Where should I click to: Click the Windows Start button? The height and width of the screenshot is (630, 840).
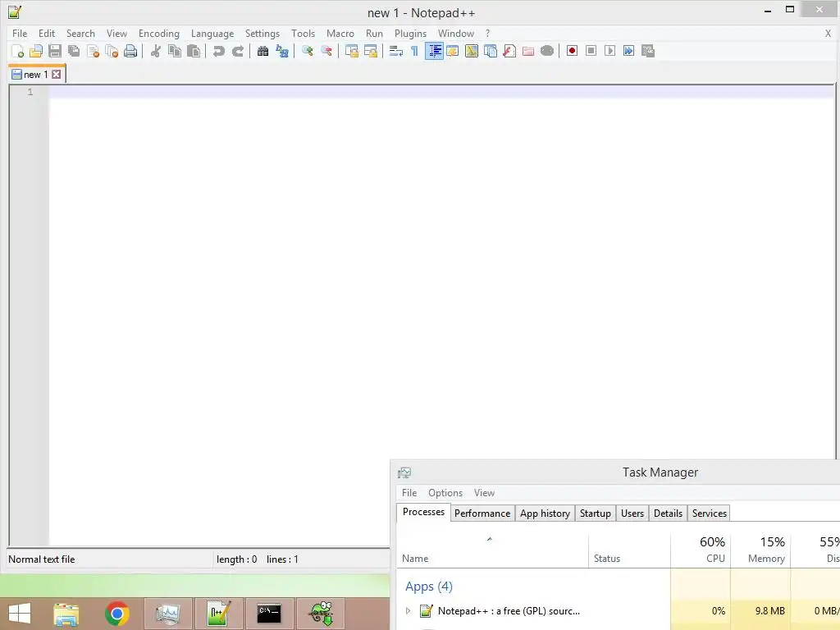click(x=20, y=614)
